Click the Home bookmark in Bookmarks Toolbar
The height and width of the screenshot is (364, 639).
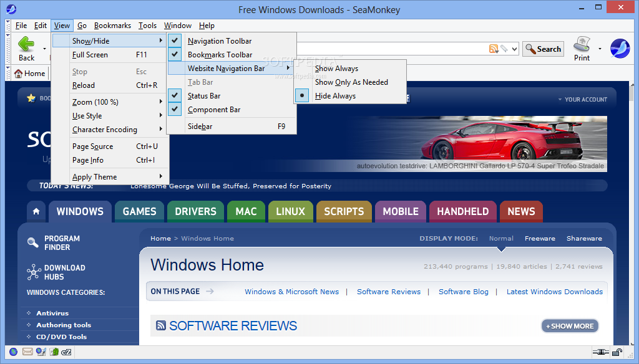[30, 74]
